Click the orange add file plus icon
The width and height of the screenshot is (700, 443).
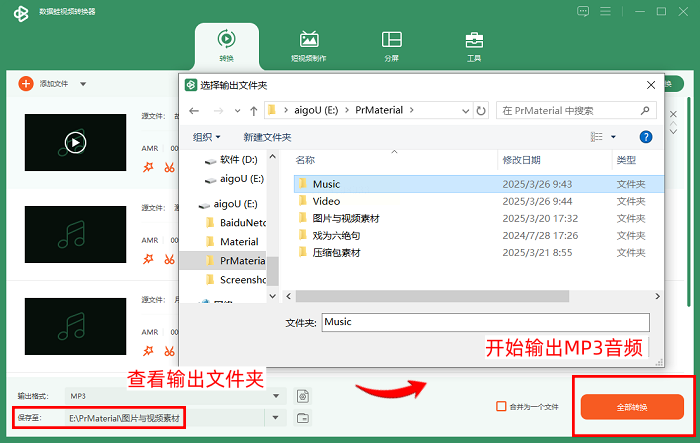(x=26, y=84)
